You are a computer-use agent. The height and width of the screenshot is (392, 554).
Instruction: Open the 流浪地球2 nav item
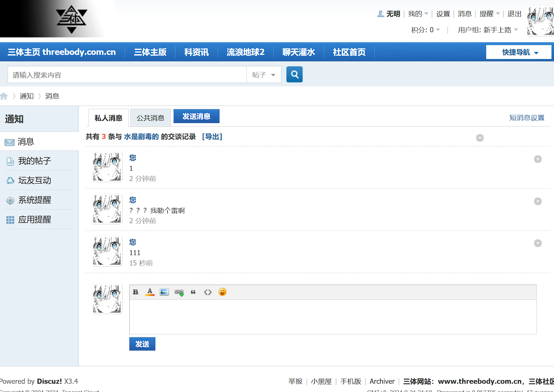click(245, 52)
